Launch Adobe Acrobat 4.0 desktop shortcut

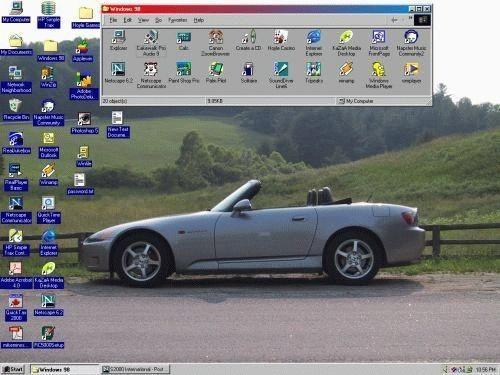tap(16, 275)
